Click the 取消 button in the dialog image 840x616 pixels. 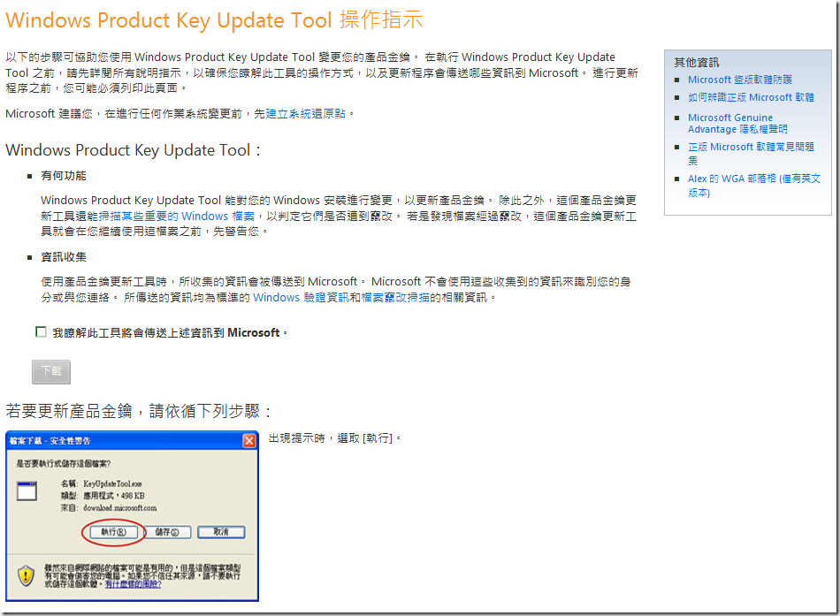pyautogui.click(x=221, y=532)
